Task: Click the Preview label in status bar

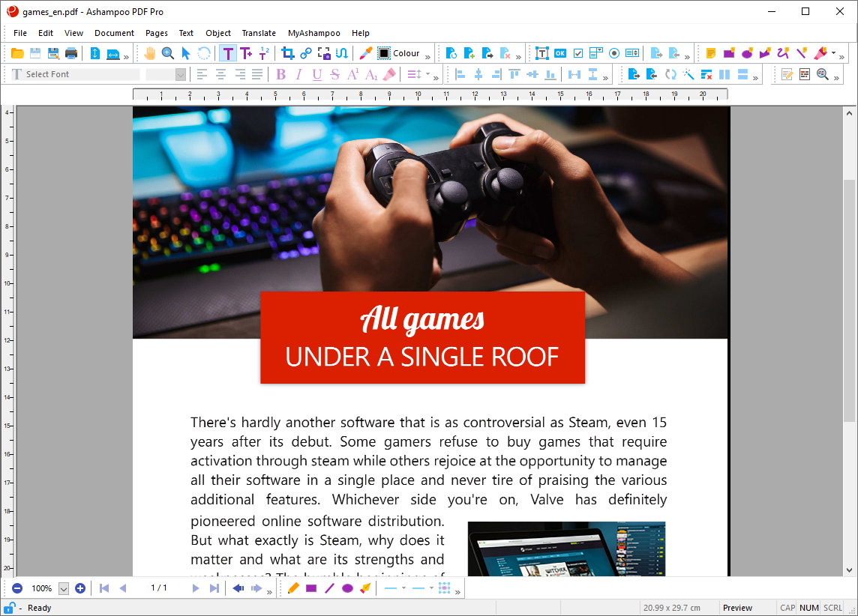Action: click(737, 608)
